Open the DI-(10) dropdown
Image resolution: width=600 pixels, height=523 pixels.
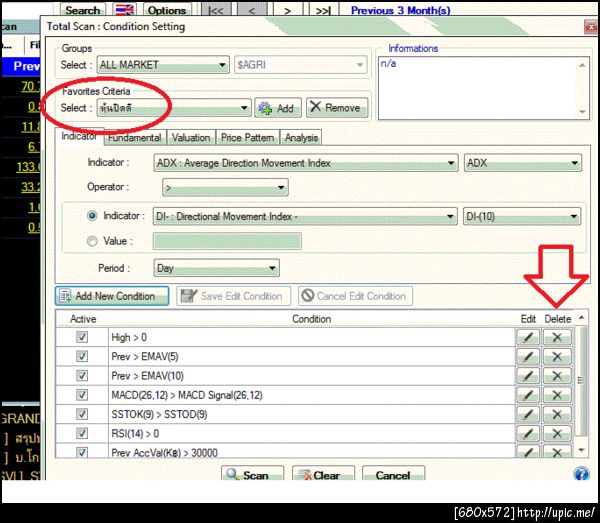(522, 217)
